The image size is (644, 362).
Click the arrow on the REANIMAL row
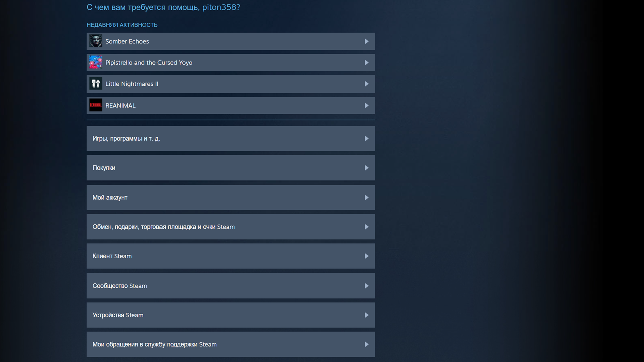pyautogui.click(x=367, y=106)
